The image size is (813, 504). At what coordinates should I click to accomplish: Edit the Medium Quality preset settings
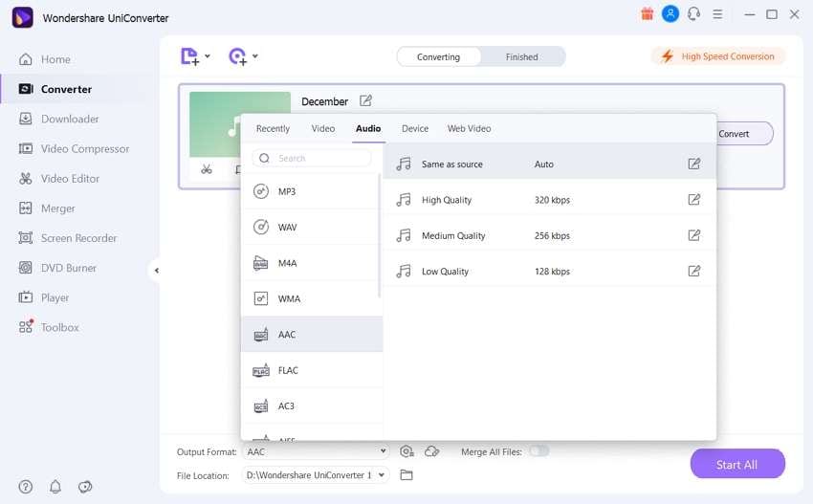[x=693, y=235]
